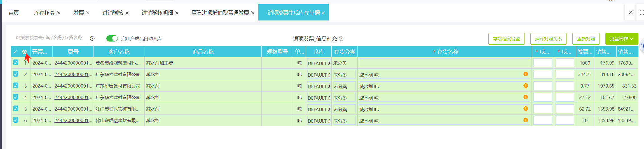The height and width of the screenshot is (149, 644).
Task: Click the 客户名称 column header
Action: pos(119,52)
